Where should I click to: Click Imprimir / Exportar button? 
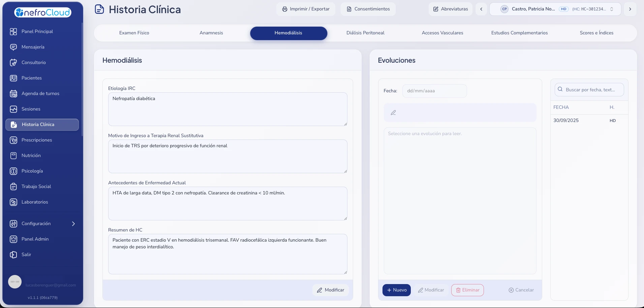tap(306, 9)
